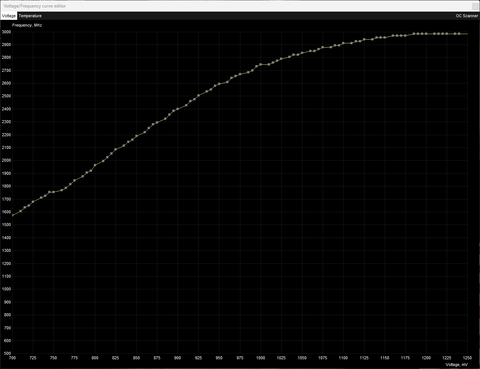Click the 950 voltage axis label
This screenshot has width=480, height=369.
click(x=219, y=358)
